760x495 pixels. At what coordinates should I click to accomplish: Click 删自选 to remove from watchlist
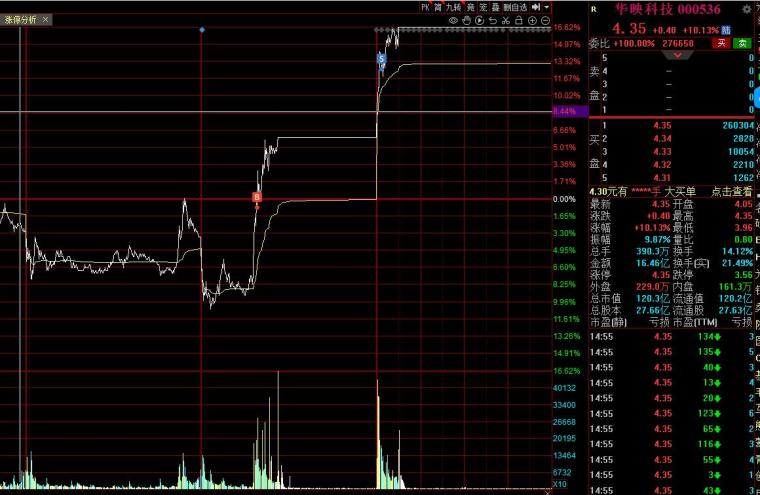515,7
